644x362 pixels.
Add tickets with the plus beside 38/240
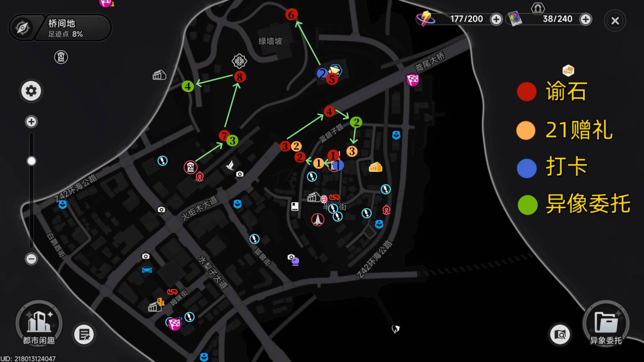click(x=586, y=19)
